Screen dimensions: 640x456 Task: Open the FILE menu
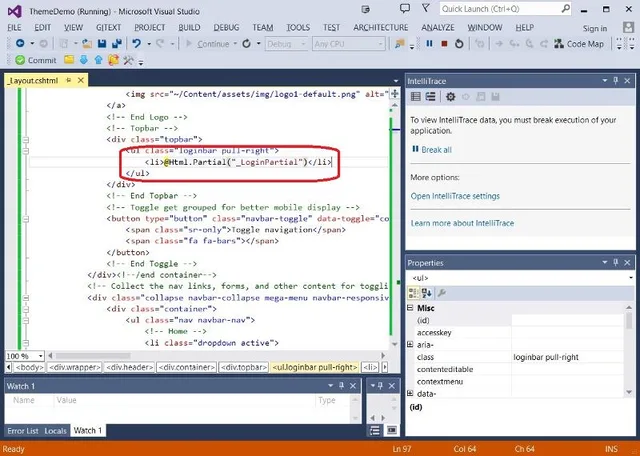click(14, 27)
